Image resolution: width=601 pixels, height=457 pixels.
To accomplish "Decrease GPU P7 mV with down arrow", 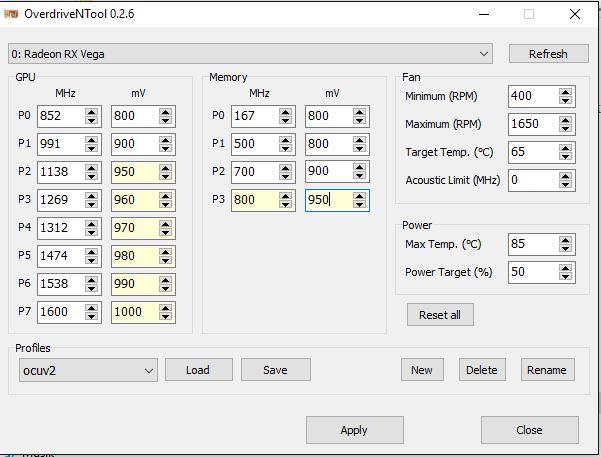I will (166, 316).
